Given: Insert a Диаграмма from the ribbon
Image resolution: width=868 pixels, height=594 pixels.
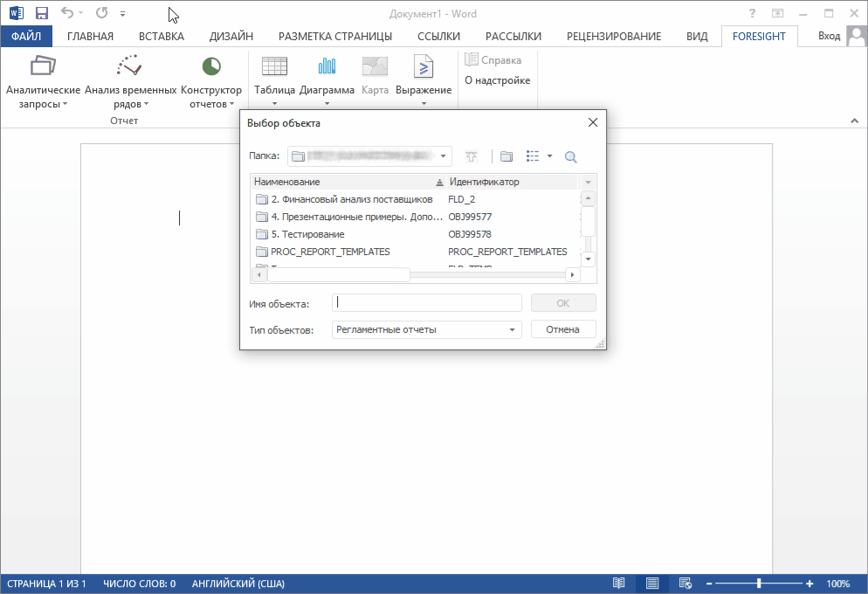Looking at the screenshot, I should tap(327, 81).
